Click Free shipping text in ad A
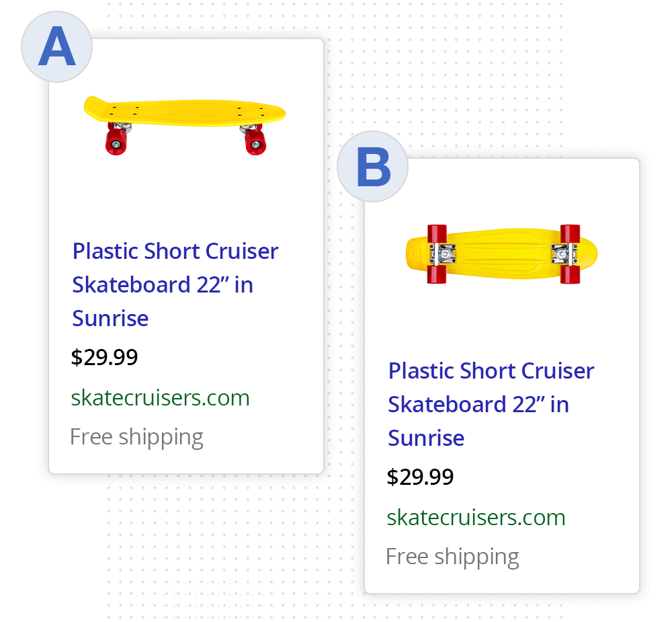Image resolution: width=672 pixels, height=622 pixels. click(x=136, y=437)
